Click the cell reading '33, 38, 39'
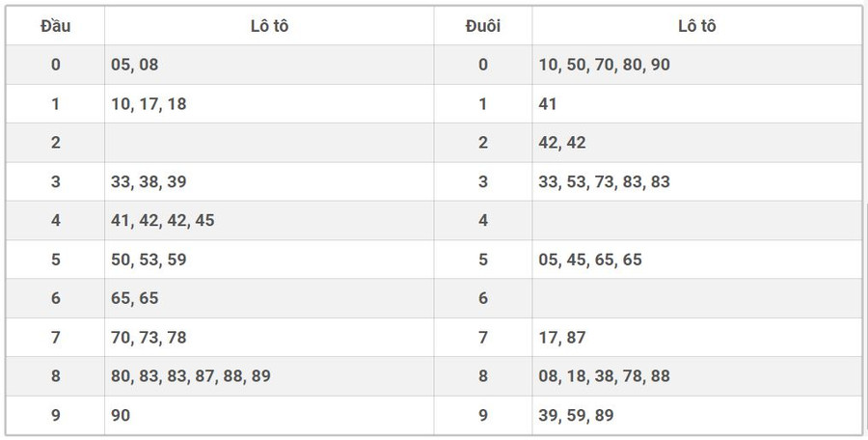The height and width of the screenshot is (440, 868). (x=149, y=181)
